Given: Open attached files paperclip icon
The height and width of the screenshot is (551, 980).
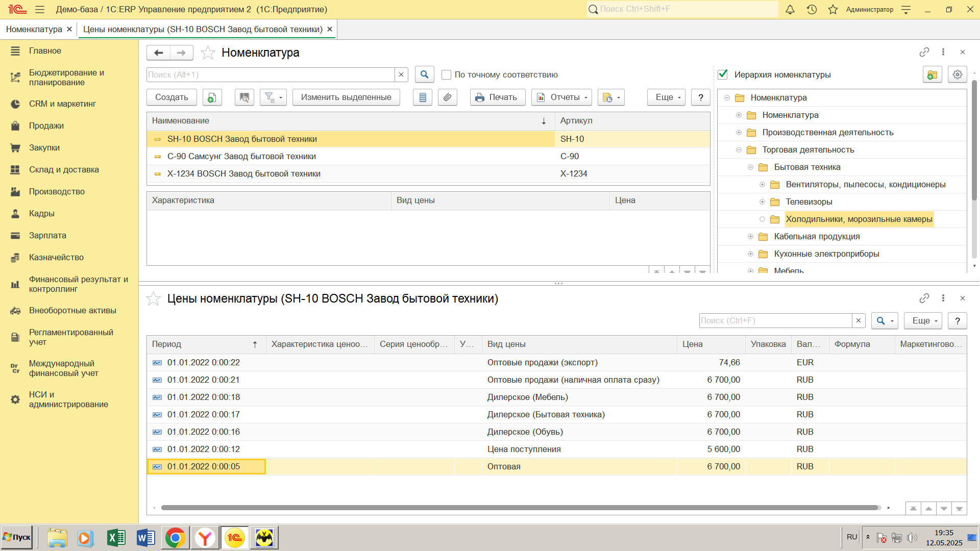Looking at the screenshot, I should 448,97.
